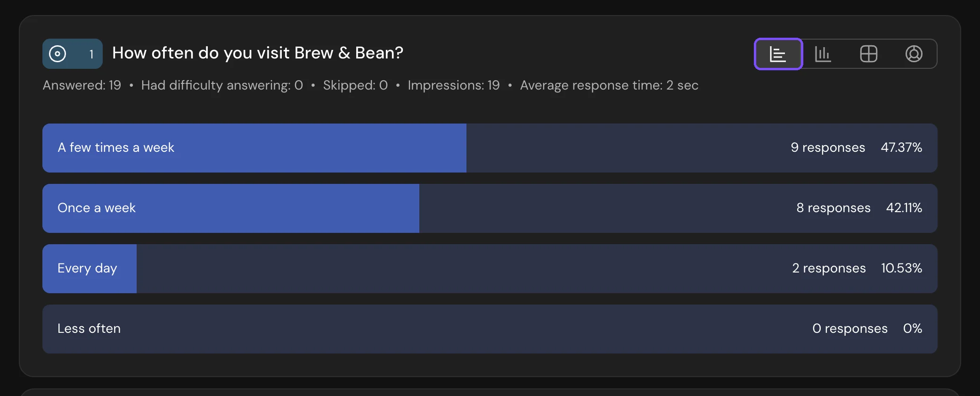Click the '2 responses' count

coord(829,268)
